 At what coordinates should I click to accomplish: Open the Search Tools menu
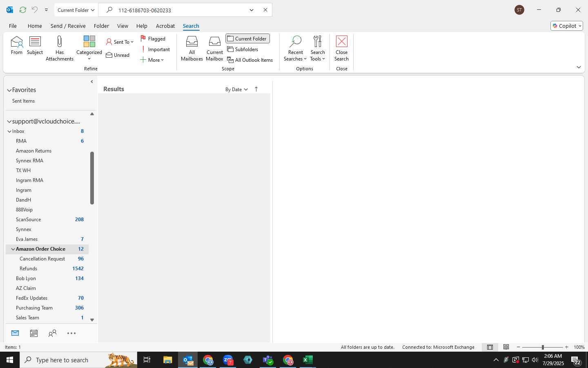point(318,48)
